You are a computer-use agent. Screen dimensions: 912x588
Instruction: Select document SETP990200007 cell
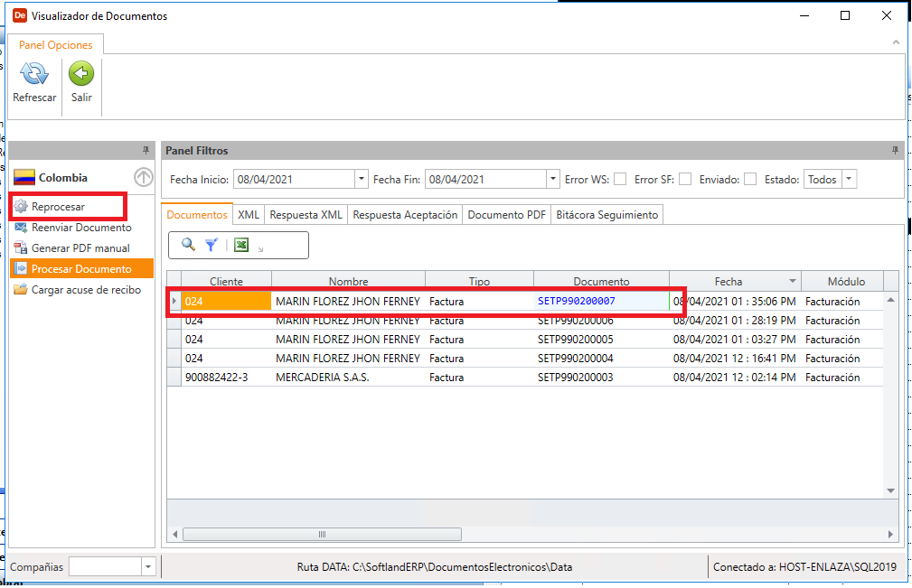tap(601, 301)
